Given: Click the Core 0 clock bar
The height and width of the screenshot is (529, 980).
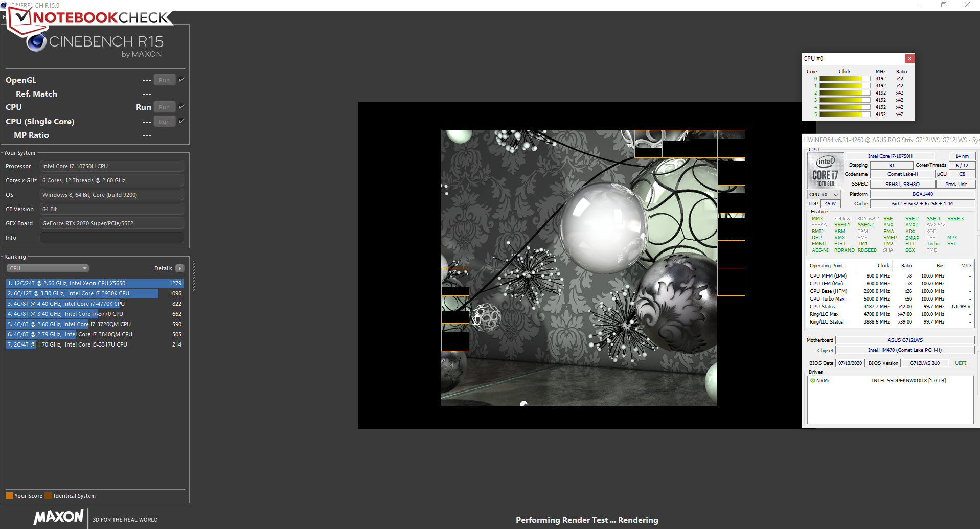Looking at the screenshot, I should (845, 79).
